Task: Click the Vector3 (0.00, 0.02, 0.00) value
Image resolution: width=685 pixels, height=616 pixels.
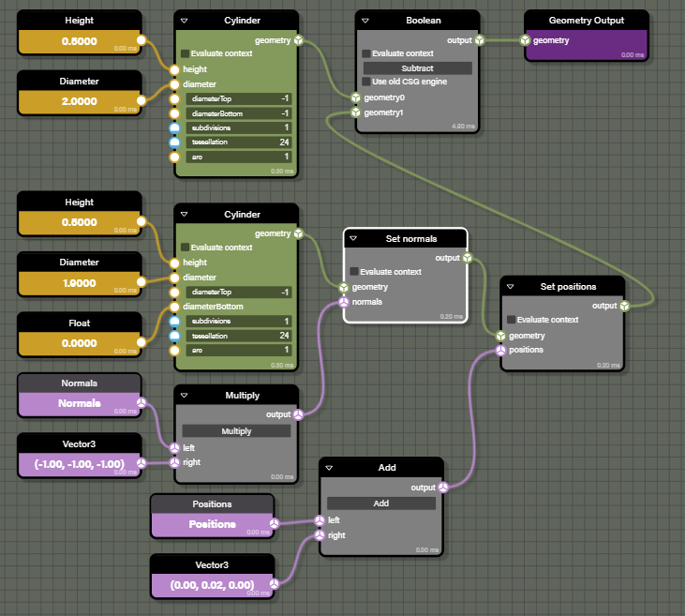Action: point(212,585)
